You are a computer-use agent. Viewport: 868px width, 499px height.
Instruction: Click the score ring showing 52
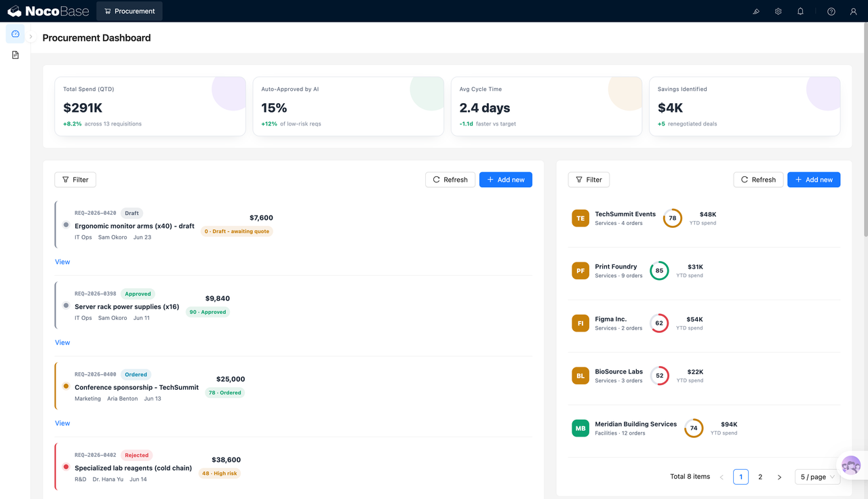659,376
